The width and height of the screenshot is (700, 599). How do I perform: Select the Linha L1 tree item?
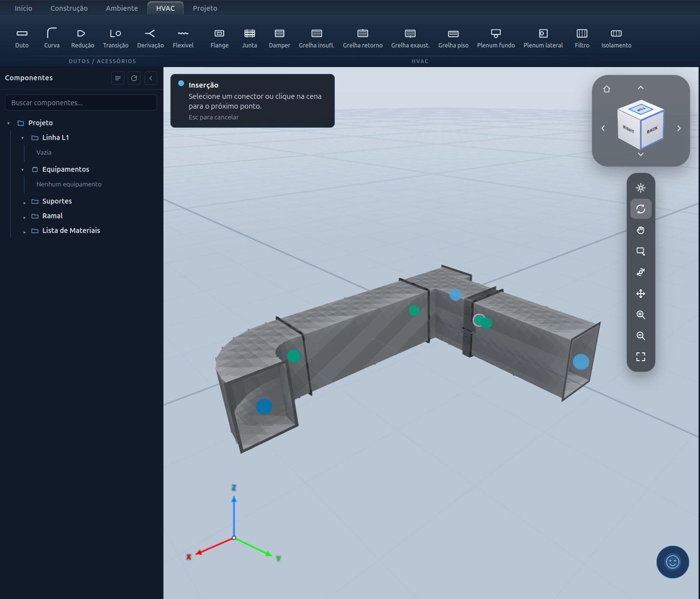coord(55,138)
